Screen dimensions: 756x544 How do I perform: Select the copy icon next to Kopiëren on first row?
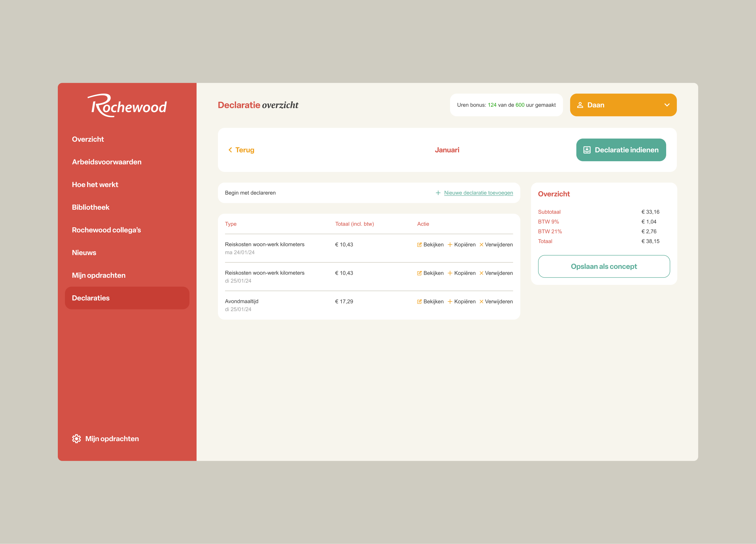tap(450, 244)
